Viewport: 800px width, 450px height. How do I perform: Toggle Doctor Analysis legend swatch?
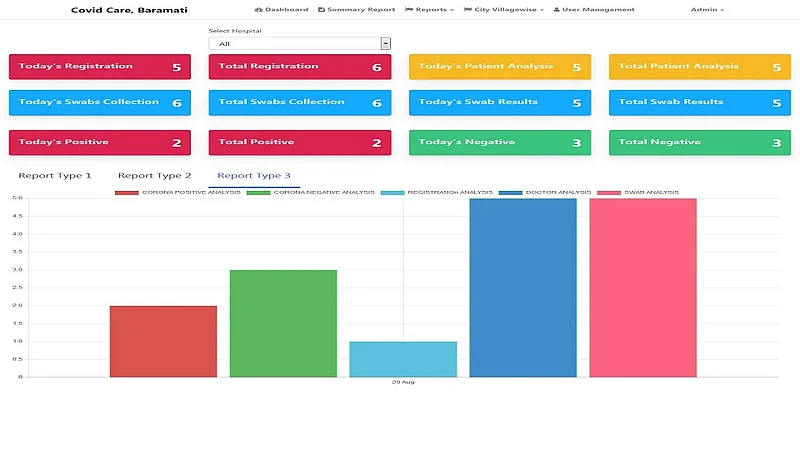511,193
